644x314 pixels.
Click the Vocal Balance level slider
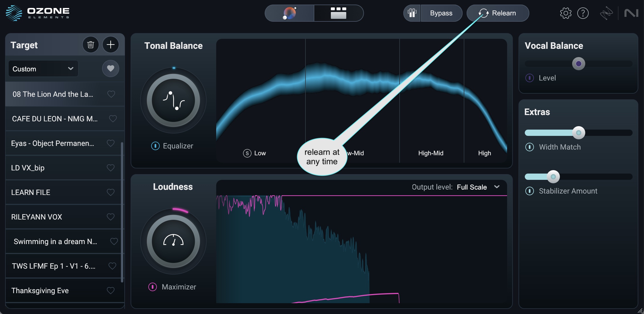coord(579,64)
